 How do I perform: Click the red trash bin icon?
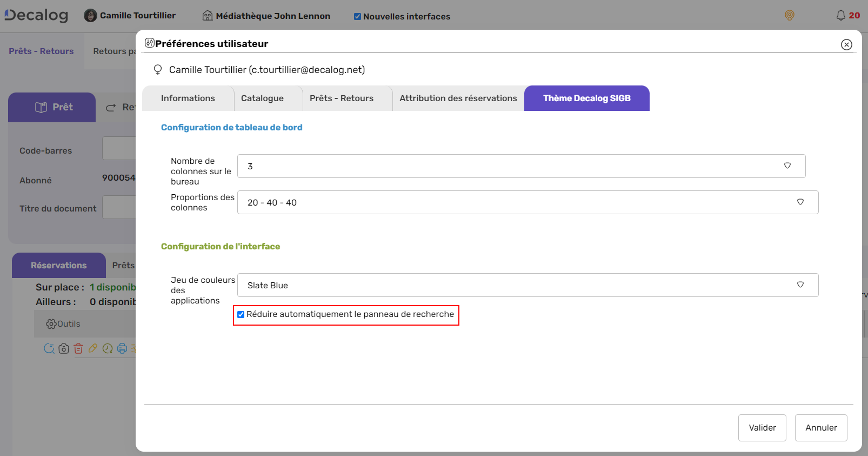pos(78,349)
